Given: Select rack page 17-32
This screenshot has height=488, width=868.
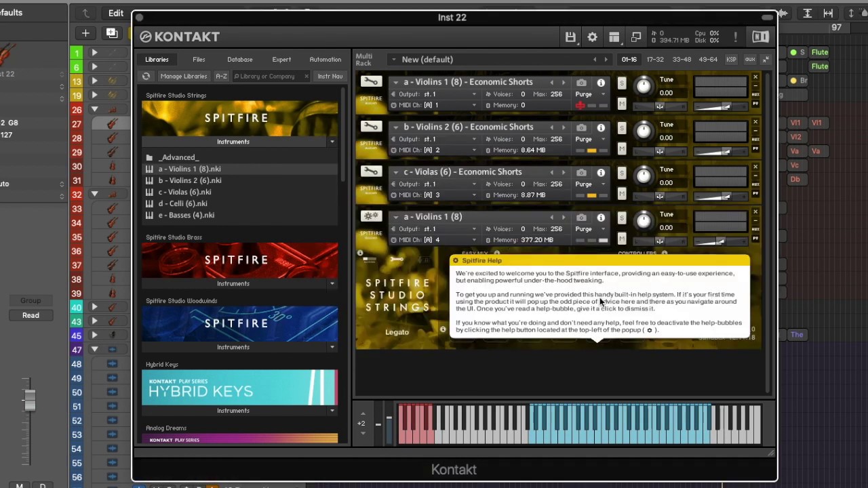Looking at the screenshot, I should tap(655, 60).
